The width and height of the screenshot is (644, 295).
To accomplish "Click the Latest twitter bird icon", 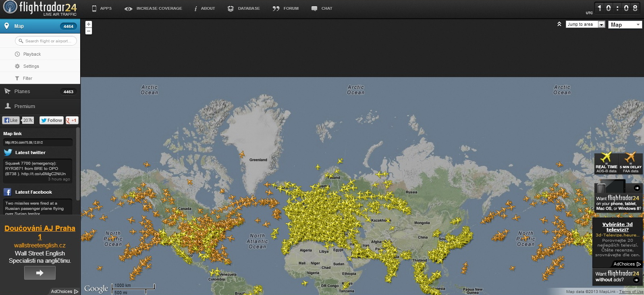I will click(8, 153).
